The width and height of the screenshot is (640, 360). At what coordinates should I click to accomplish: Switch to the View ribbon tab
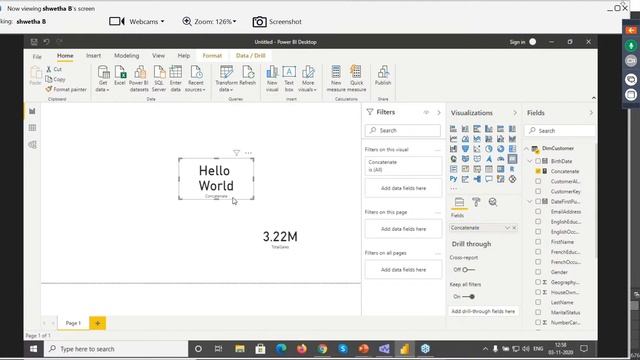click(x=158, y=56)
